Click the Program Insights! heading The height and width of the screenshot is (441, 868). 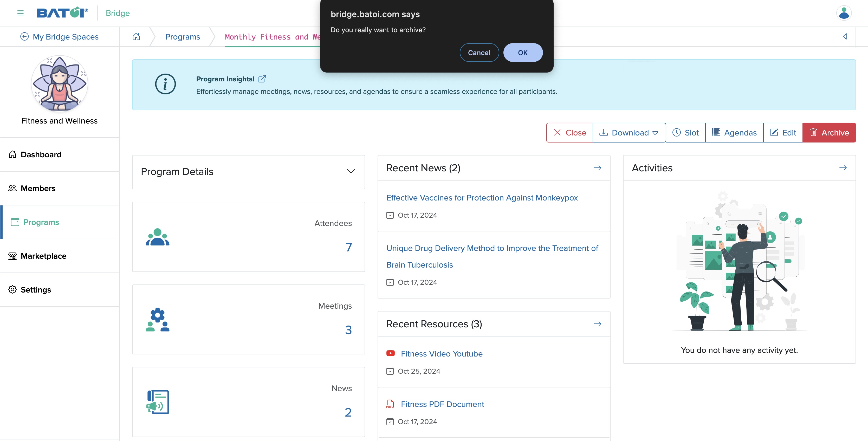click(225, 79)
